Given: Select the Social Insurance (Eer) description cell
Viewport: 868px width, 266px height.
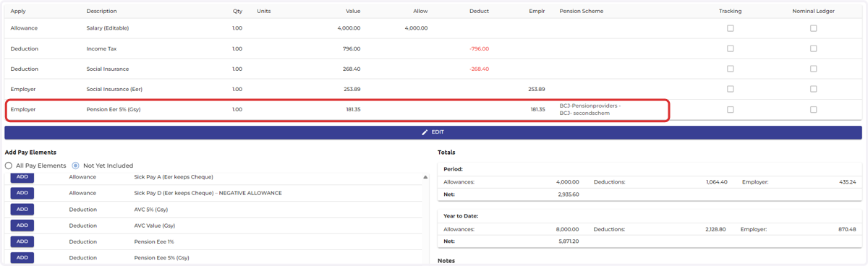Looking at the screenshot, I should (x=114, y=89).
